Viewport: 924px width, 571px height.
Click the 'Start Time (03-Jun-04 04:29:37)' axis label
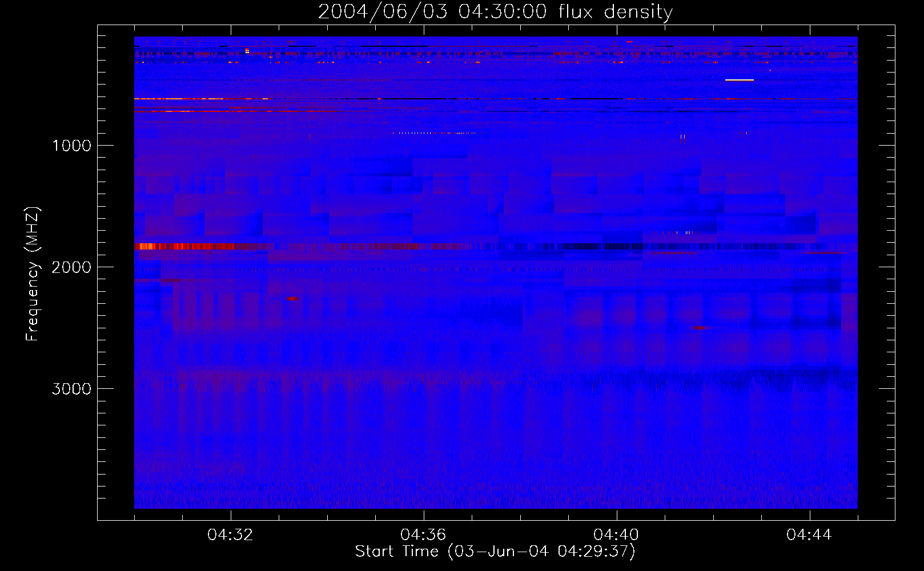tap(495, 552)
